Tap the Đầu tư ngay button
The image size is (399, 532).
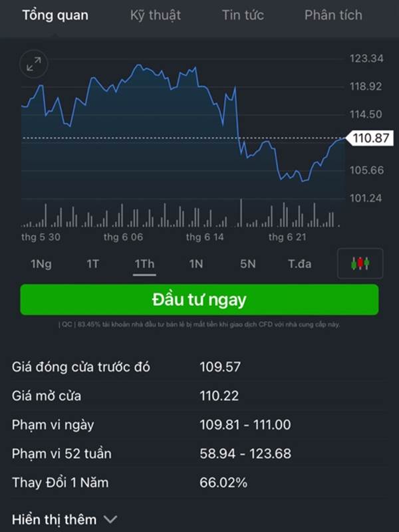pyautogui.click(x=199, y=300)
